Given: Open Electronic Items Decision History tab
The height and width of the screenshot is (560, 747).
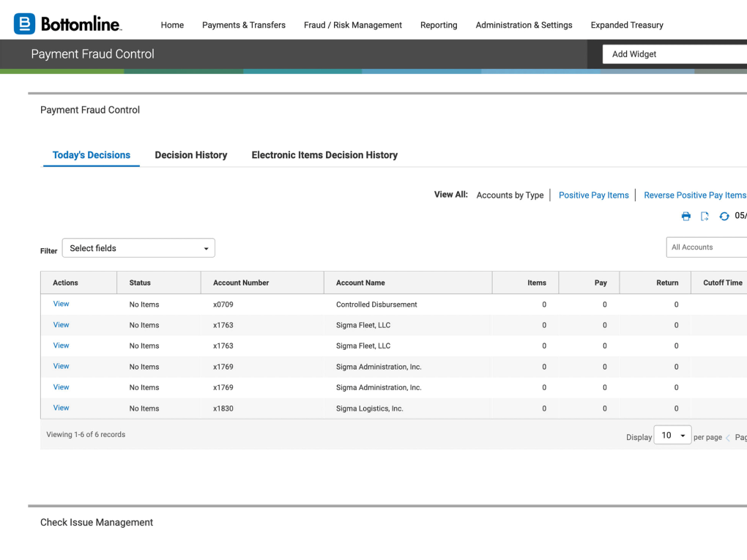Looking at the screenshot, I should pyautogui.click(x=324, y=155).
